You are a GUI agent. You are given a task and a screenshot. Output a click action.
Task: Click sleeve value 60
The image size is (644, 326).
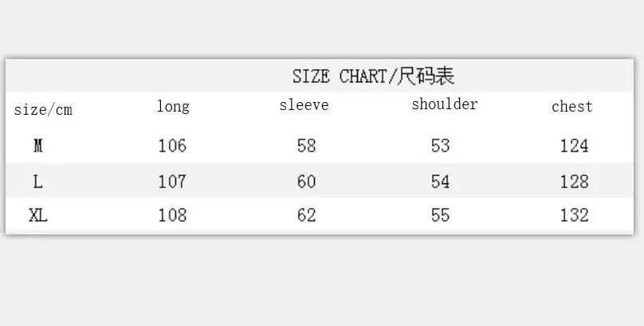click(x=307, y=182)
